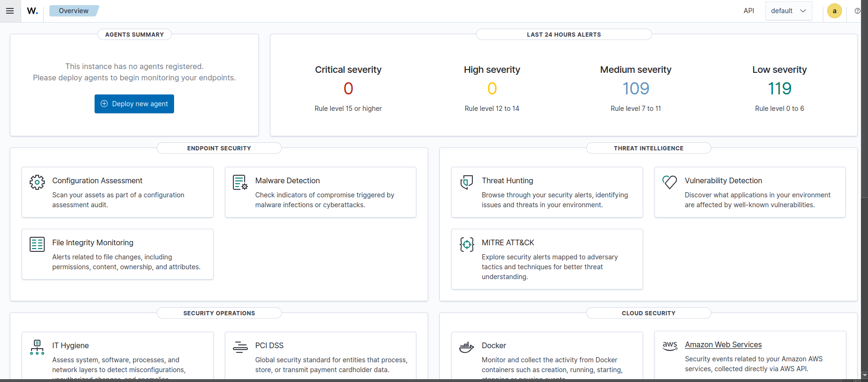Click the Threat Hunting shield icon

467,182
